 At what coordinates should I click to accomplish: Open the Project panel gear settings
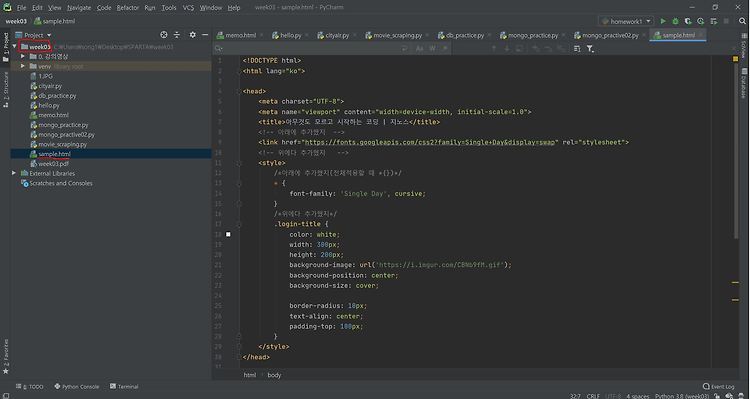(192, 35)
